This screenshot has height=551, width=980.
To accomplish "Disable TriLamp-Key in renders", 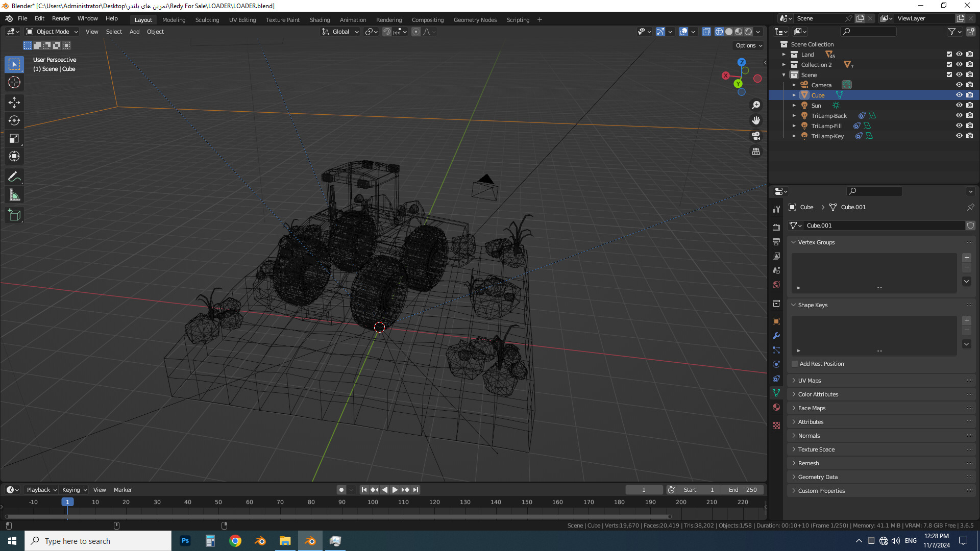I will coord(969,136).
